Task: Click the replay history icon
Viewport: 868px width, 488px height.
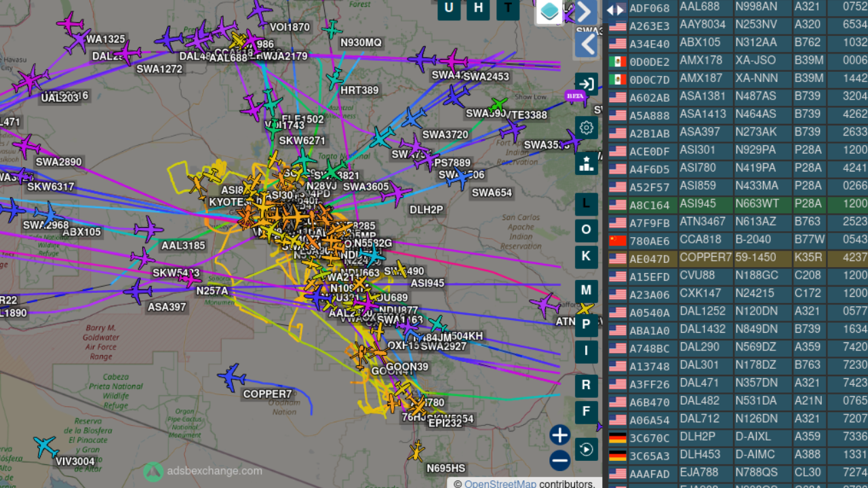Action: (587, 449)
